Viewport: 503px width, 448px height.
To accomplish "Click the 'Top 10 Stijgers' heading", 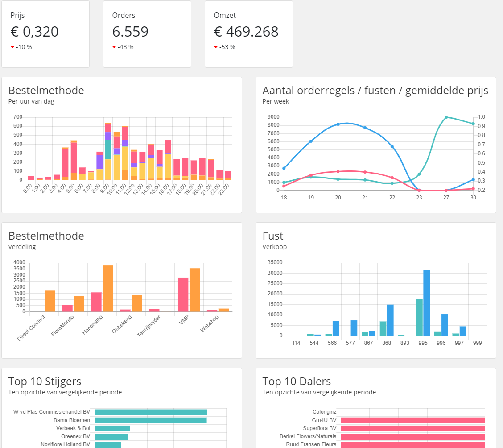I will coord(45,381).
